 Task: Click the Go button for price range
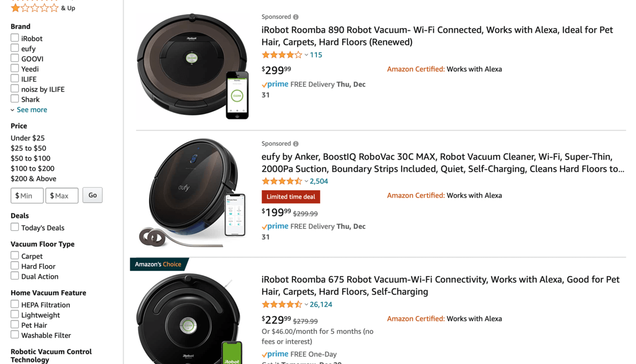[x=92, y=195]
